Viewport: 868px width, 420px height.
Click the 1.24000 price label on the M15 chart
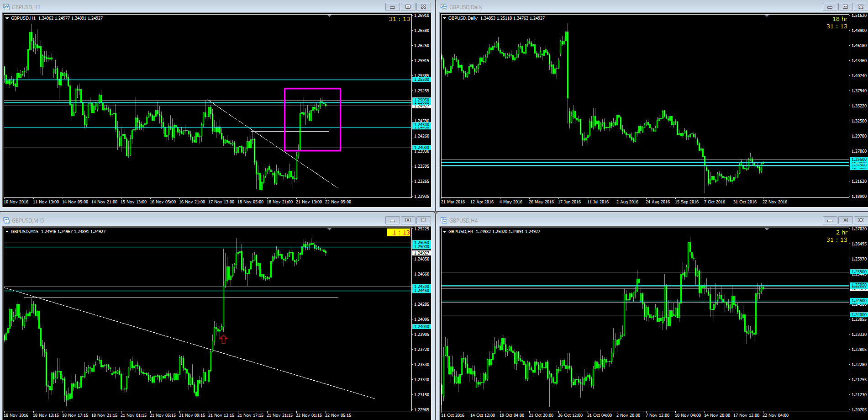click(x=421, y=327)
